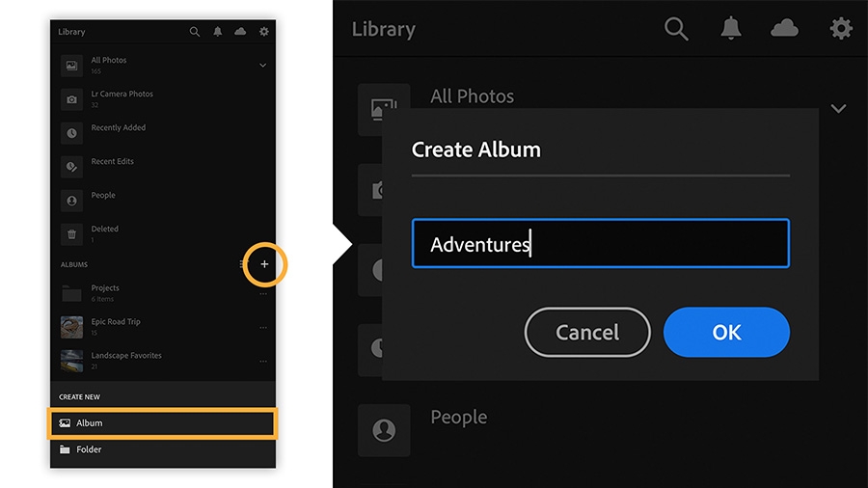Collapse All Photos chevron in small panel
Viewport: 868px width, 488px height.
pyautogui.click(x=262, y=66)
